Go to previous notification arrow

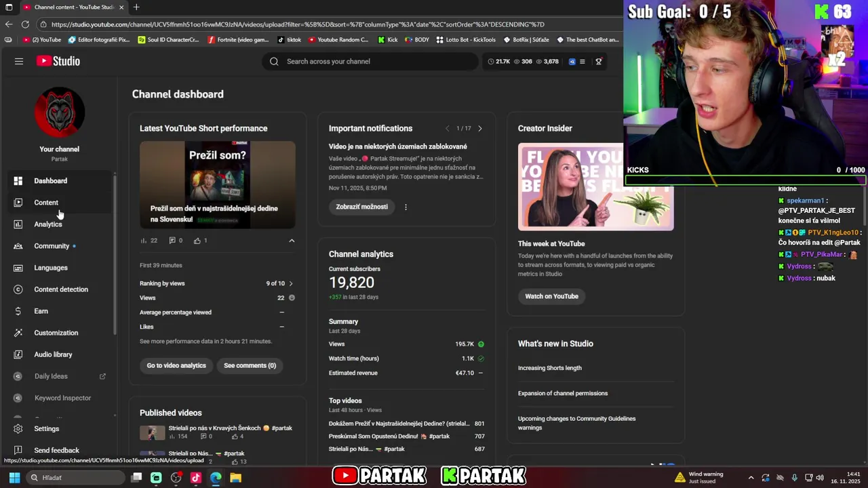point(447,128)
